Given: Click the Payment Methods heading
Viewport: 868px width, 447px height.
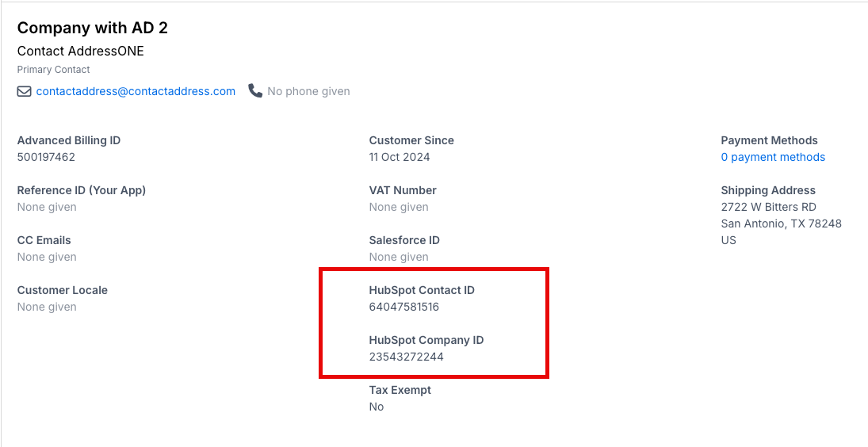Looking at the screenshot, I should click(x=769, y=140).
